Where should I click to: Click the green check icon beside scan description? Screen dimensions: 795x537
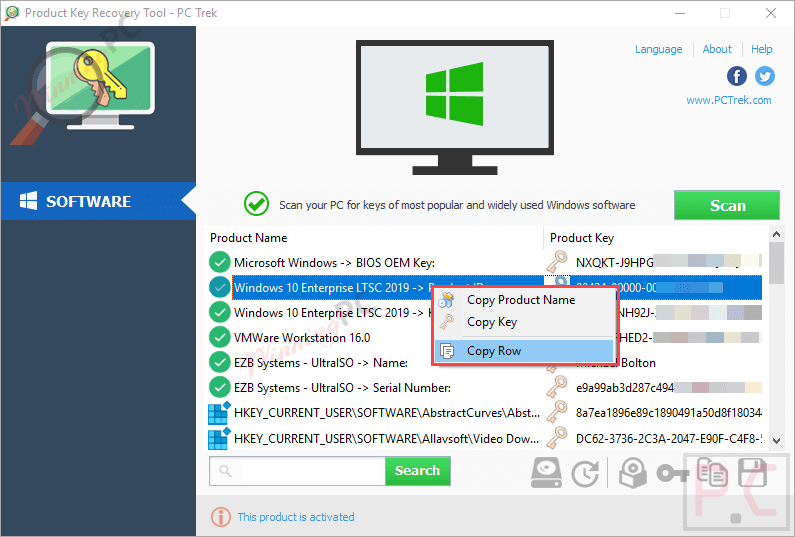click(257, 204)
